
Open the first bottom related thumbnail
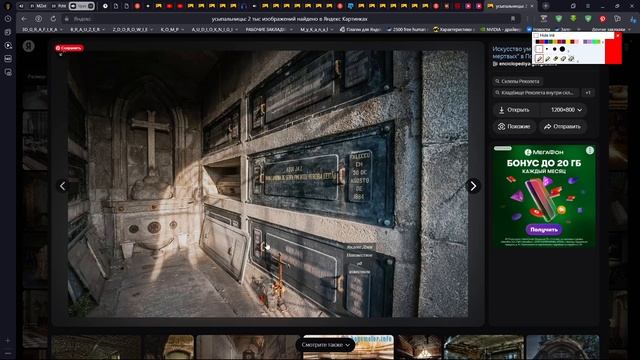point(96,347)
